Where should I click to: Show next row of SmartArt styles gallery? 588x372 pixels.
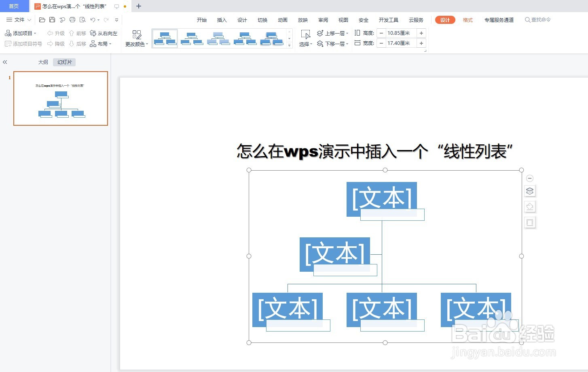pyautogui.click(x=290, y=39)
